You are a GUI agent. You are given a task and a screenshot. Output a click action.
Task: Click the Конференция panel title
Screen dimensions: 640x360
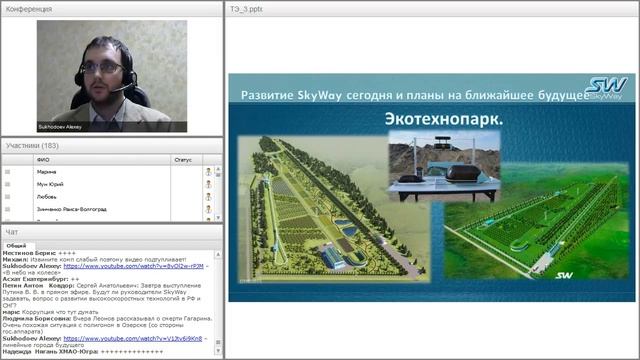coord(29,9)
